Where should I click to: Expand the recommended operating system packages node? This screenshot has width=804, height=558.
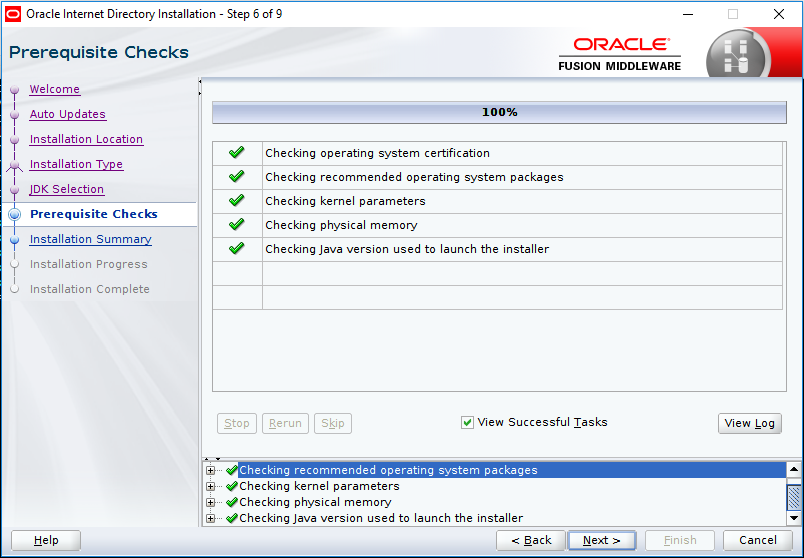pyautogui.click(x=211, y=470)
